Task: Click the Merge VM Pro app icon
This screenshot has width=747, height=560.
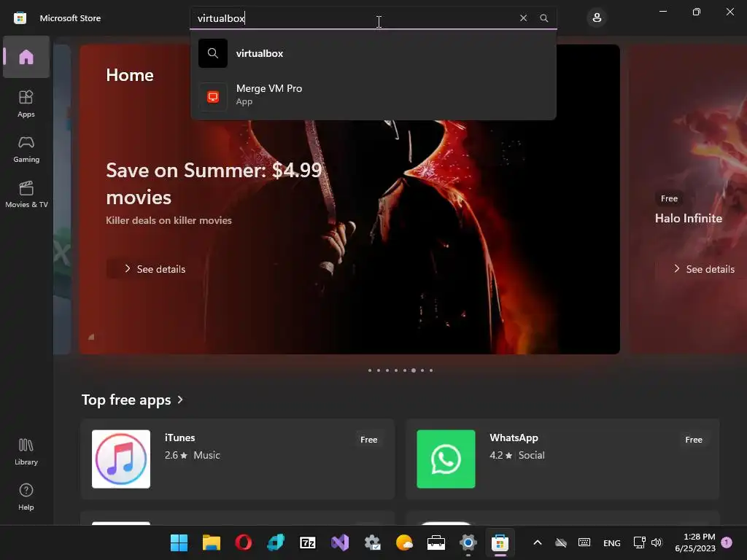Action: (x=213, y=97)
